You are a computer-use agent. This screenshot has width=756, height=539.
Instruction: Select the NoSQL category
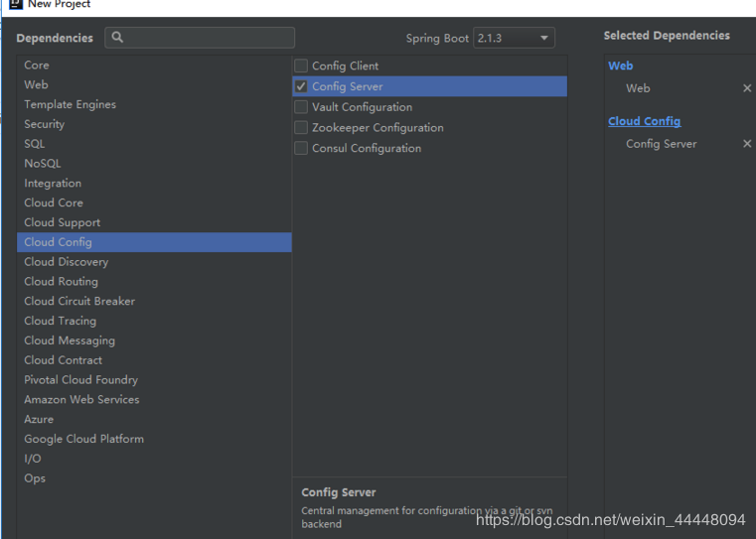pos(154,164)
